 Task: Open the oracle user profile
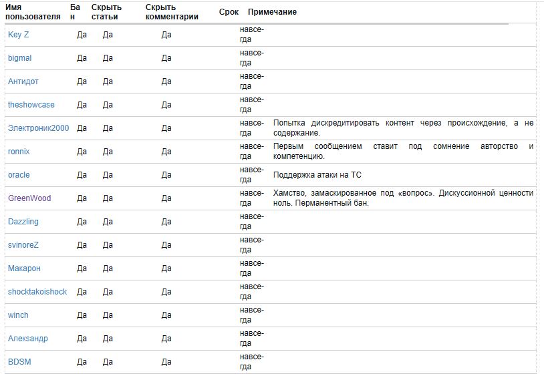tap(19, 175)
